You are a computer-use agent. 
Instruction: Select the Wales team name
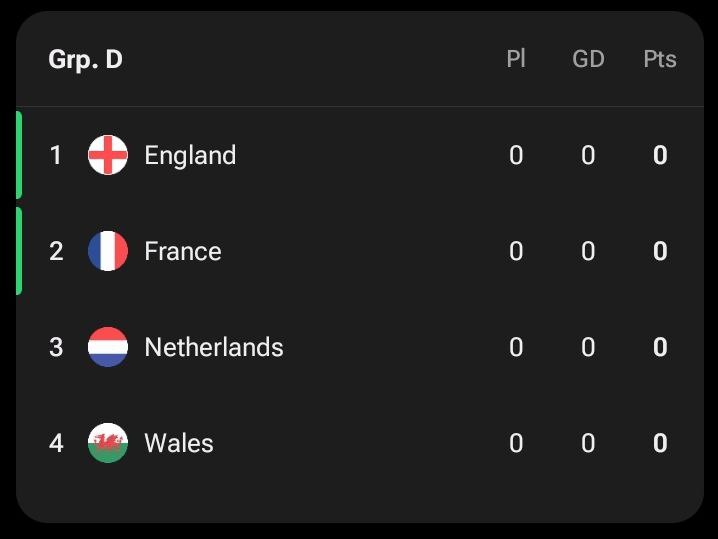179,443
